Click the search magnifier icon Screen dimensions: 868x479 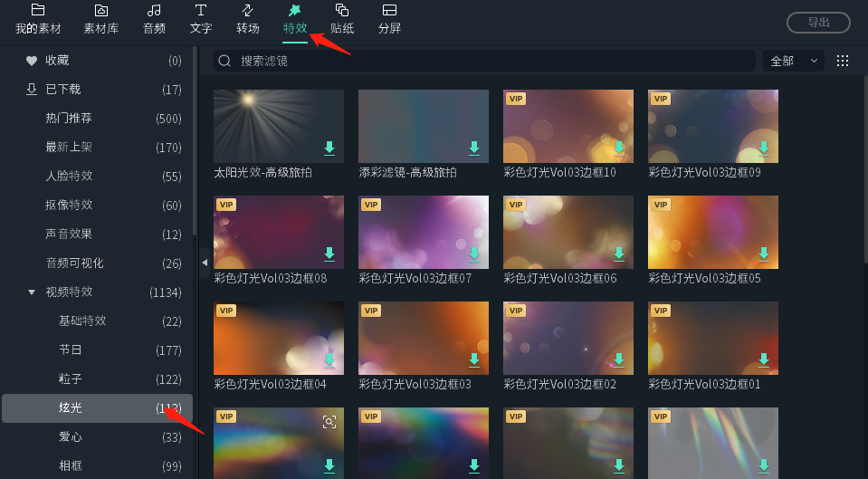coord(224,61)
